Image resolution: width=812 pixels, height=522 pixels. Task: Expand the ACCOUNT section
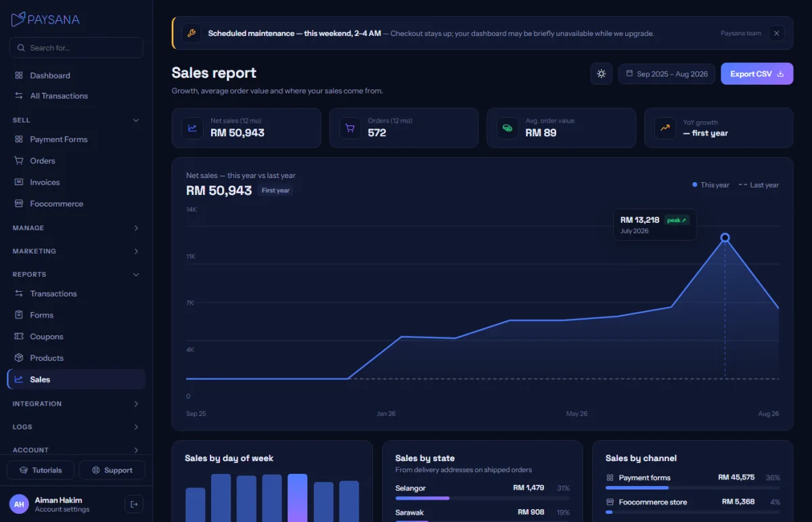click(x=76, y=450)
